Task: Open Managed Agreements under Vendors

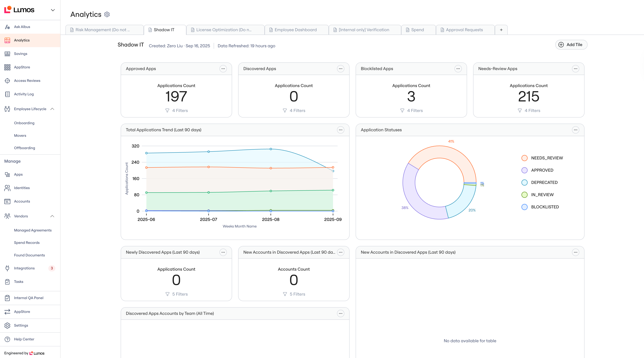Action: point(33,230)
